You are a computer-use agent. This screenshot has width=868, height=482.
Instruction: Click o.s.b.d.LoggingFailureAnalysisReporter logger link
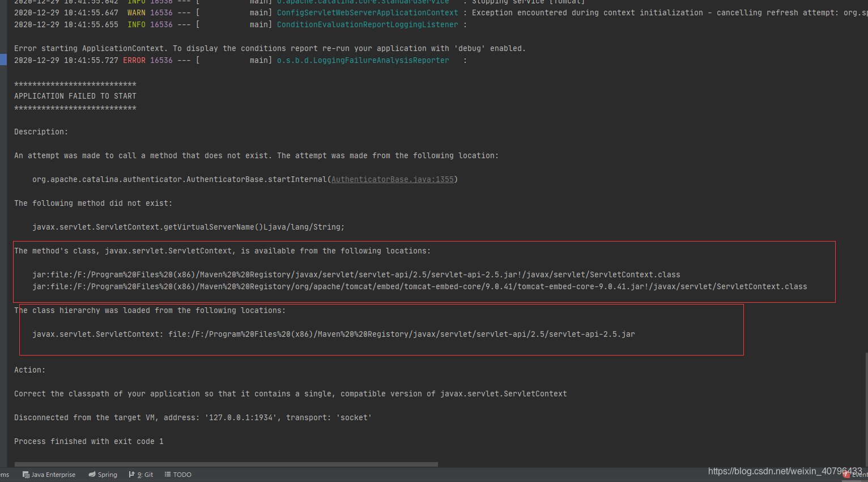point(362,60)
